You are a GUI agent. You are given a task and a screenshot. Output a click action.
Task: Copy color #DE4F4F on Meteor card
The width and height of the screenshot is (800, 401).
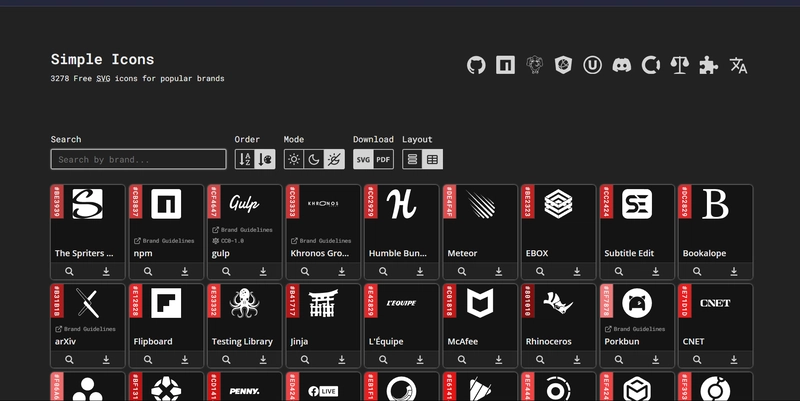pos(449,202)
